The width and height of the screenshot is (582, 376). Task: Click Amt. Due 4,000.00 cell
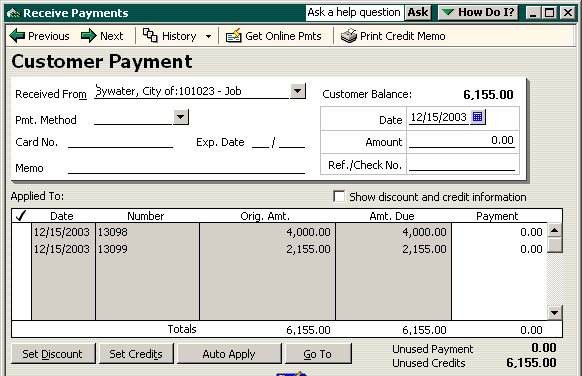click(393, 232)
